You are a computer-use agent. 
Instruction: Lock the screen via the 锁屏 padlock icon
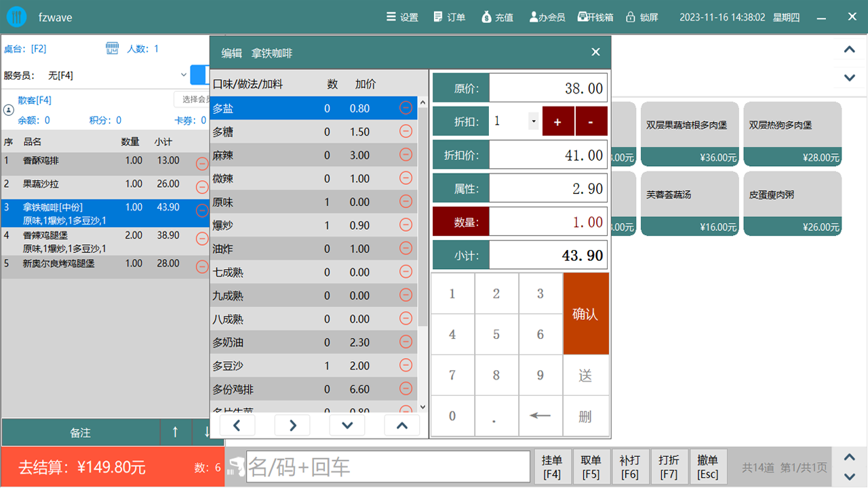pyautogui.click(x=630, y=18)
